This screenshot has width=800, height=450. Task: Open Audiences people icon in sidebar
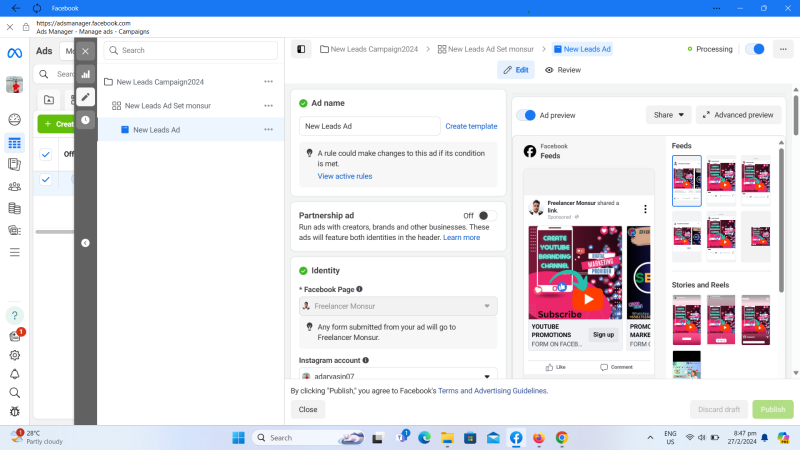point(14,186)
